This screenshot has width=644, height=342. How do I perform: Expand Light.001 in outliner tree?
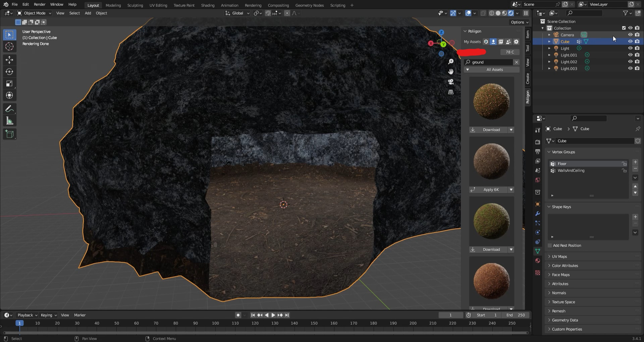(549, 55)
